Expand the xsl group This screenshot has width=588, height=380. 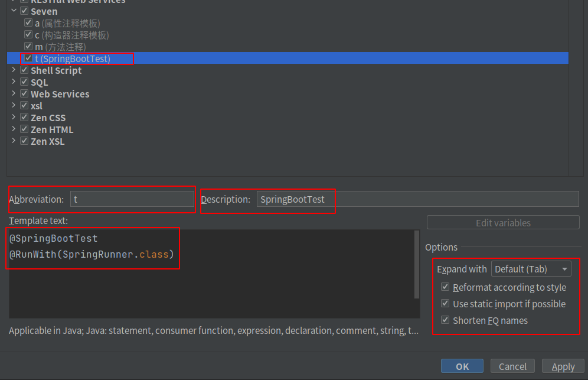tap(14, 105)
